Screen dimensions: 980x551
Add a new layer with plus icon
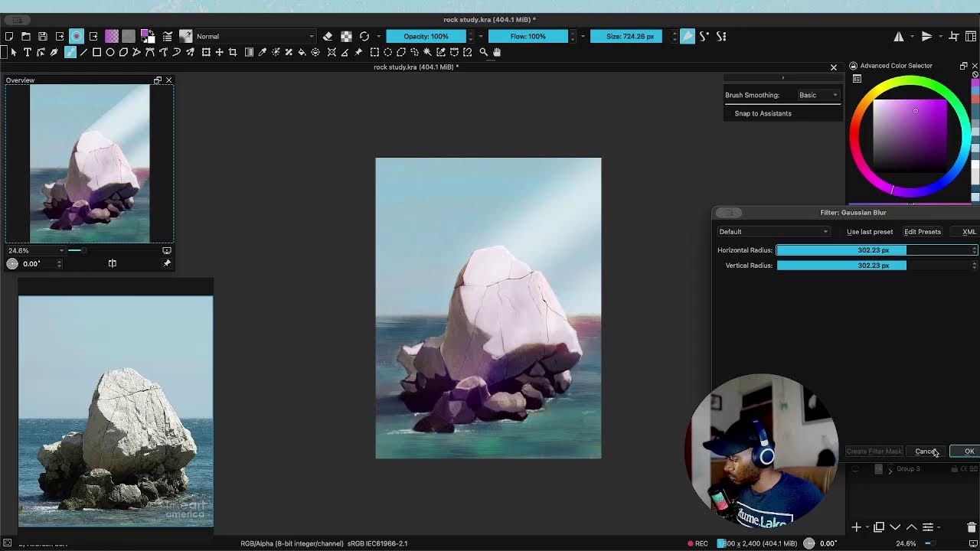click(x=857, y=527)
